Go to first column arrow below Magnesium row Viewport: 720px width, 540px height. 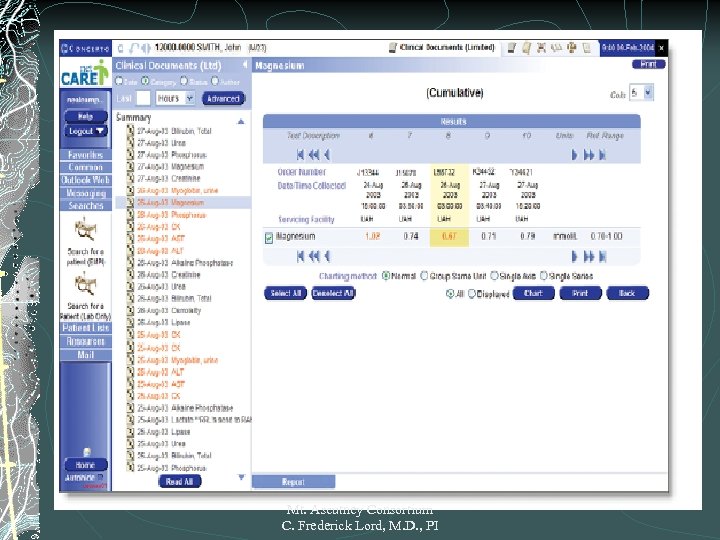pos(300,256)
